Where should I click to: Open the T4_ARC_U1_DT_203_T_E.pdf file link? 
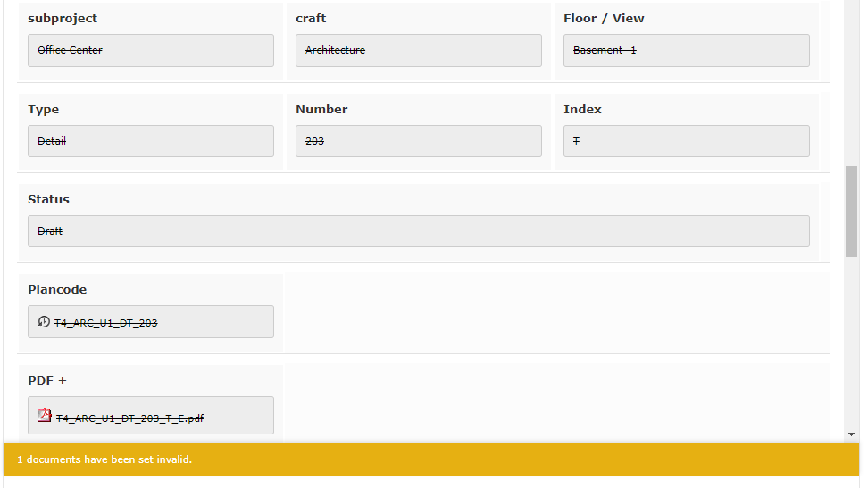129,418
